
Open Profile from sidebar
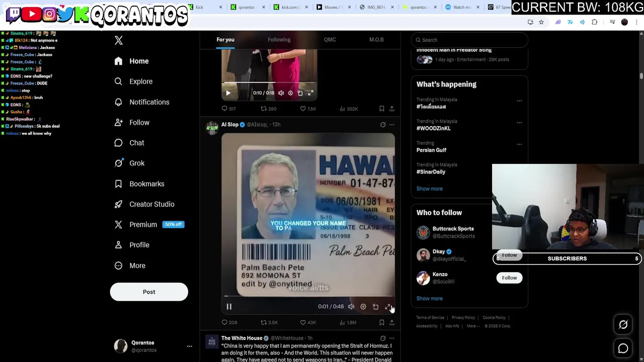click(132, 245)
